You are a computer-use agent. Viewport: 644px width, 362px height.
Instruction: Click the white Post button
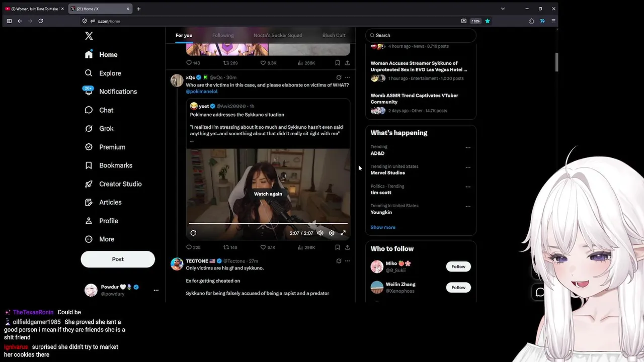[118, 259]
